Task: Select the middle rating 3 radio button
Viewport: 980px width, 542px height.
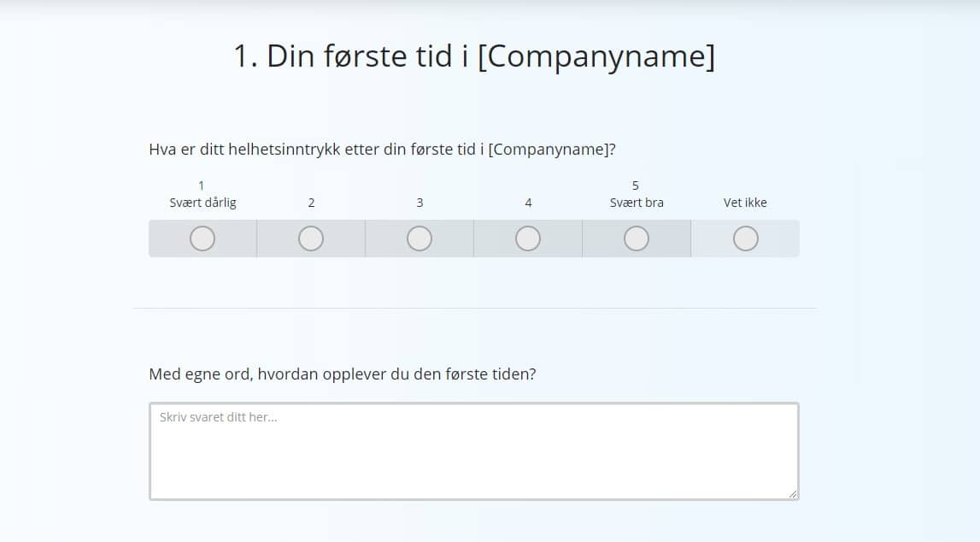Action: click(419, 239)
